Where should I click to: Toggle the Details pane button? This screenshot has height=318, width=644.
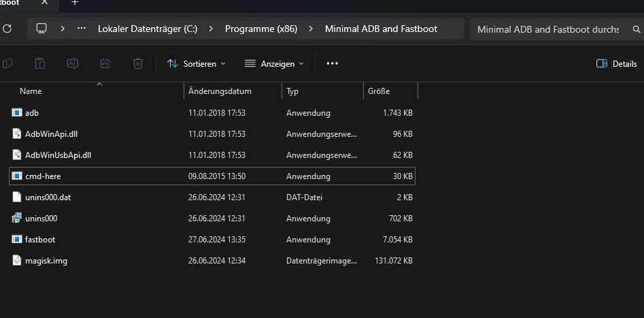616,63
